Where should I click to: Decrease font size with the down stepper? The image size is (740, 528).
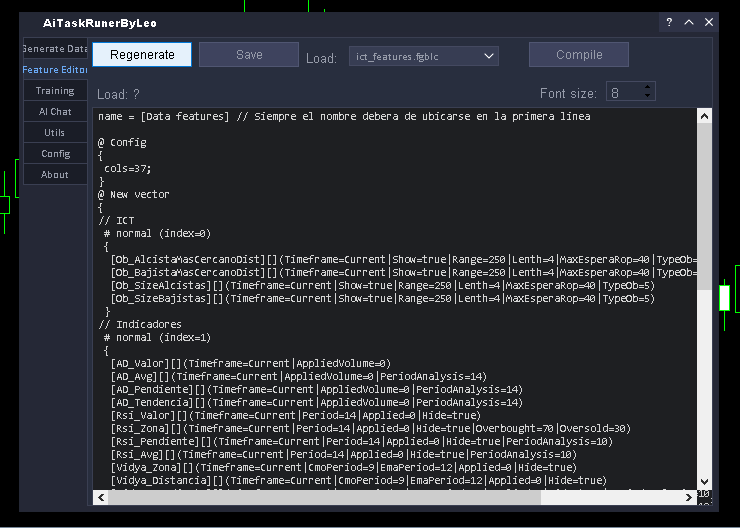[648, 97]
